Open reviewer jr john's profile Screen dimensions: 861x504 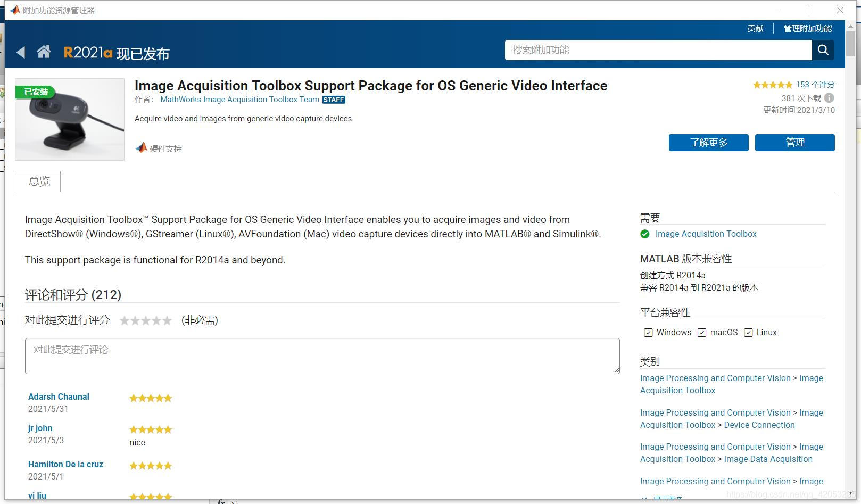(x=40, y=428)
